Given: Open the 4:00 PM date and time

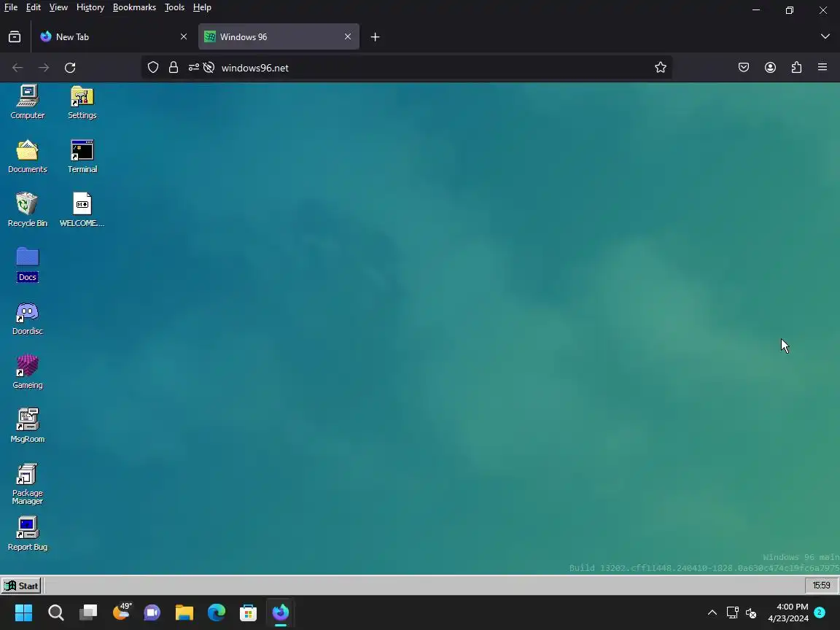Looking at the screenshot, I should click(x=788, y=612).
